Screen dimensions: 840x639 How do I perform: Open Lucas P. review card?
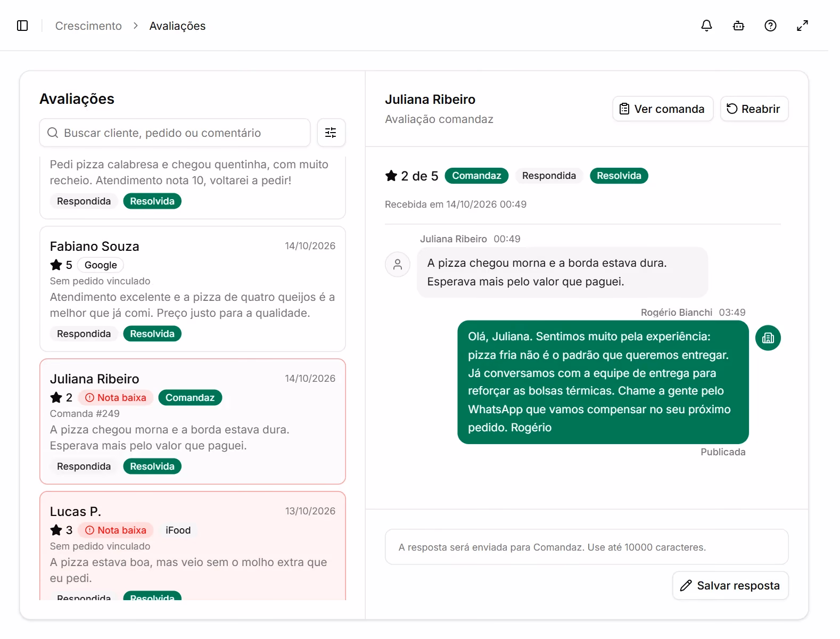(193, 546)
